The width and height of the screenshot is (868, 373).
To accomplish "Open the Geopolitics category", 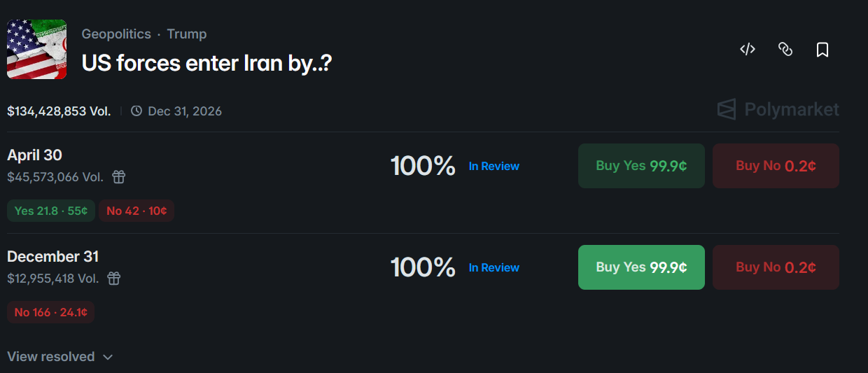I will [116, 34].
